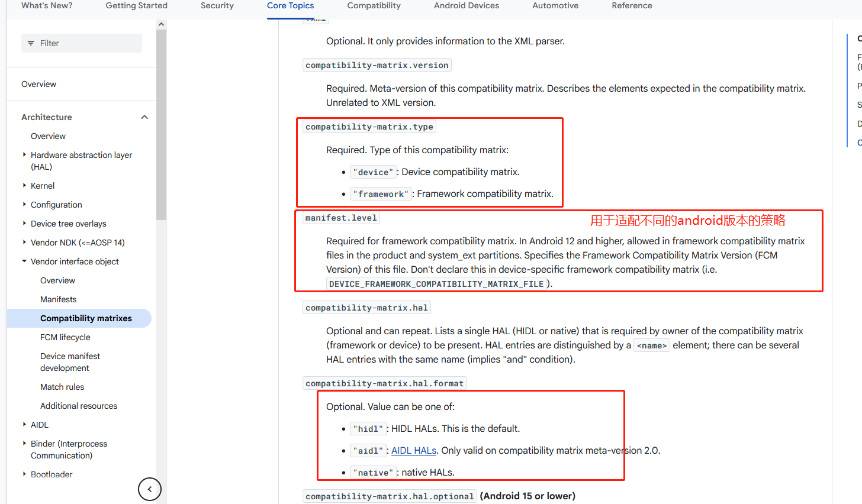This screenshot has height=504, width=862.
Task: Open the top-level Overview link
Action: (38, 84)
